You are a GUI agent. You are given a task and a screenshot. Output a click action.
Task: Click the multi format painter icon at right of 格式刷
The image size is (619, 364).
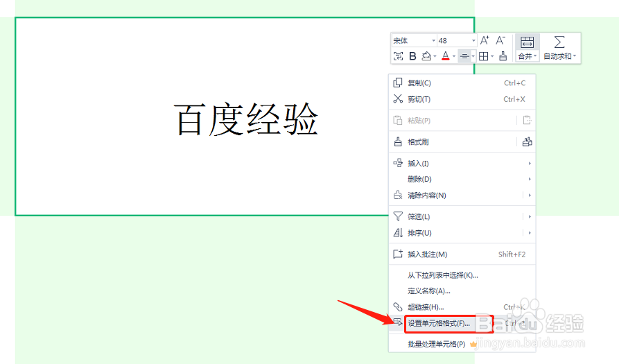pyautogui.click(x=527, y=141)
